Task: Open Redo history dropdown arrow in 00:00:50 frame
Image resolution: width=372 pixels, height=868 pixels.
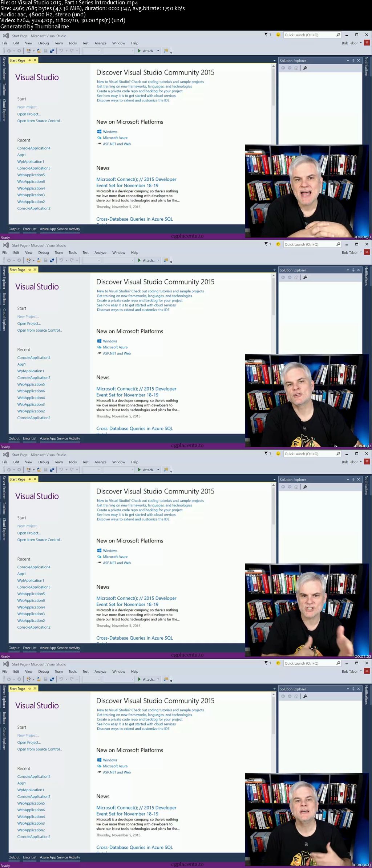Action: 77,51
